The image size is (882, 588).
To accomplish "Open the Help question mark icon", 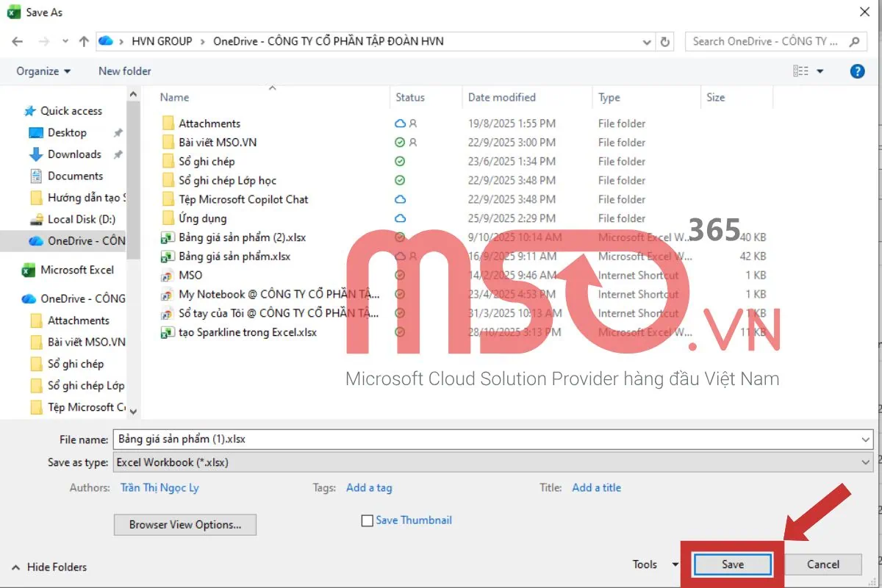I will (x=857, y=71).
